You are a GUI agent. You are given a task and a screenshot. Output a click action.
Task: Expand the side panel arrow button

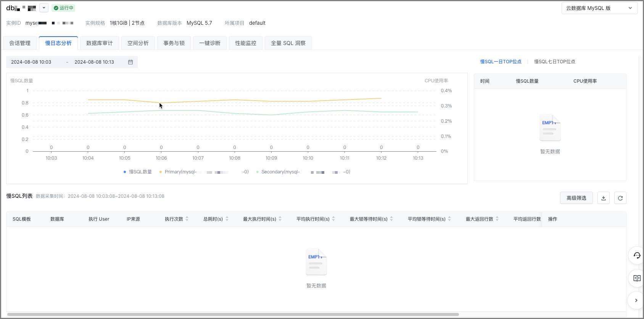coord(636,300)
